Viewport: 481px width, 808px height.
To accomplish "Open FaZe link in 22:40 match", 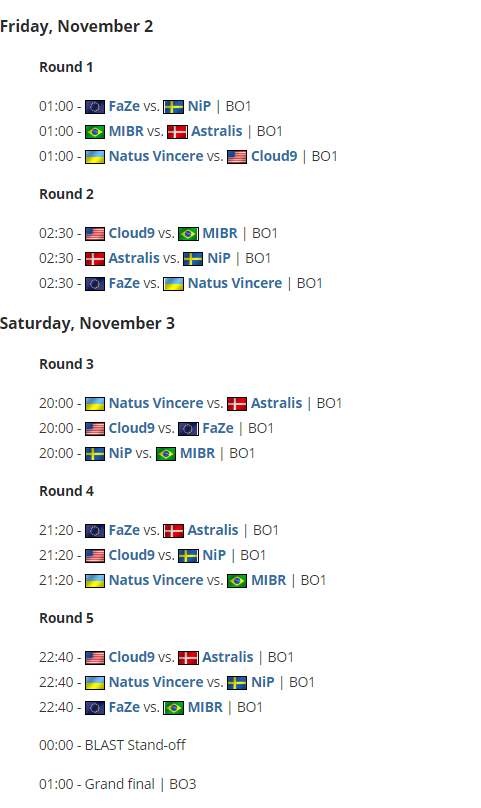I will [x=124, y=707].
